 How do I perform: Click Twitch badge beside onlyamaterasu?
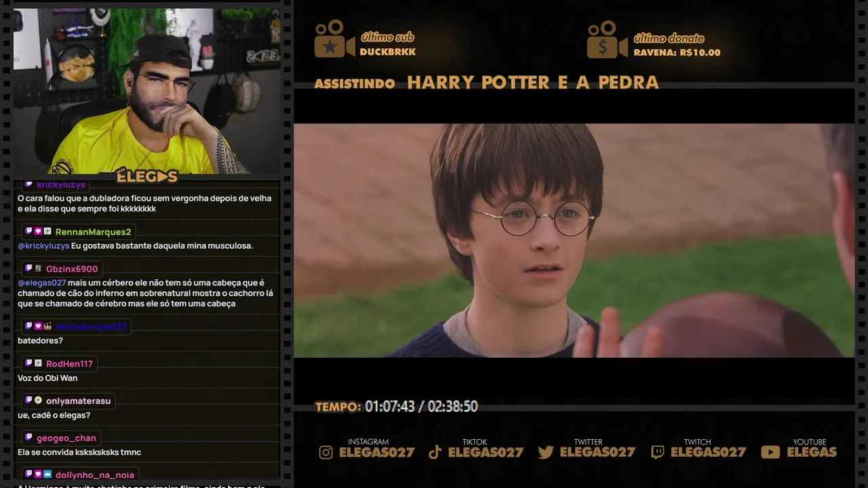28,401
